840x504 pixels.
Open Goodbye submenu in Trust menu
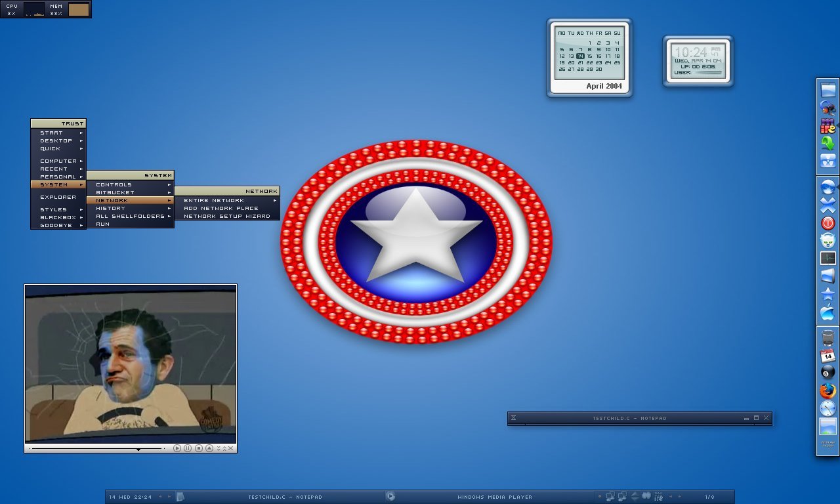[58, 225]
